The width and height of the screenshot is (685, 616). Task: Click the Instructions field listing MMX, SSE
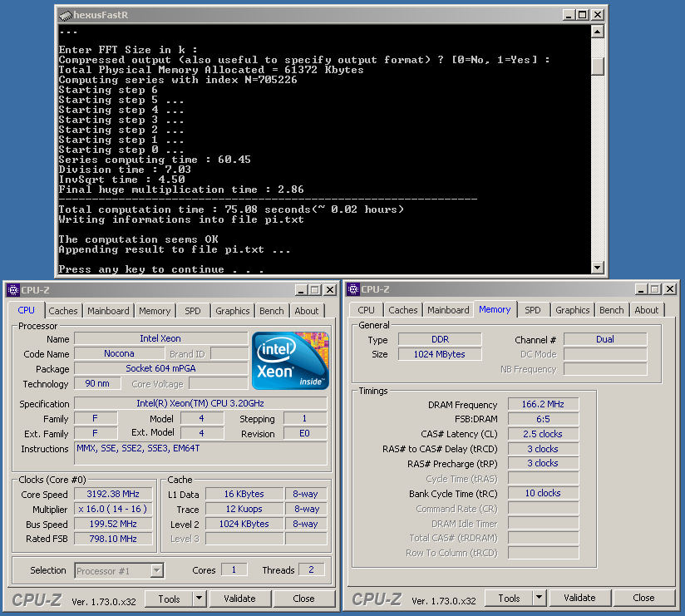tap(200, 454)
